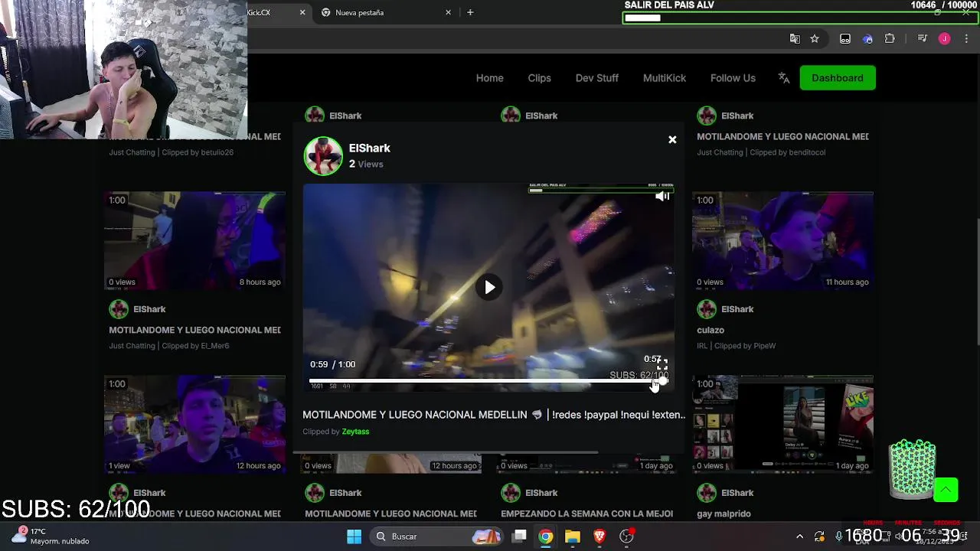Open clip thumbnail from 11 hours ago
The width and height of the screenshot is (980, 551).
(782, 241)
